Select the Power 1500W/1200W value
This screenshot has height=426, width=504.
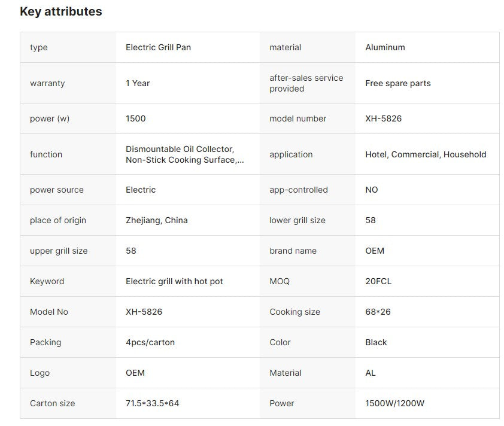[x=394, y=403]
